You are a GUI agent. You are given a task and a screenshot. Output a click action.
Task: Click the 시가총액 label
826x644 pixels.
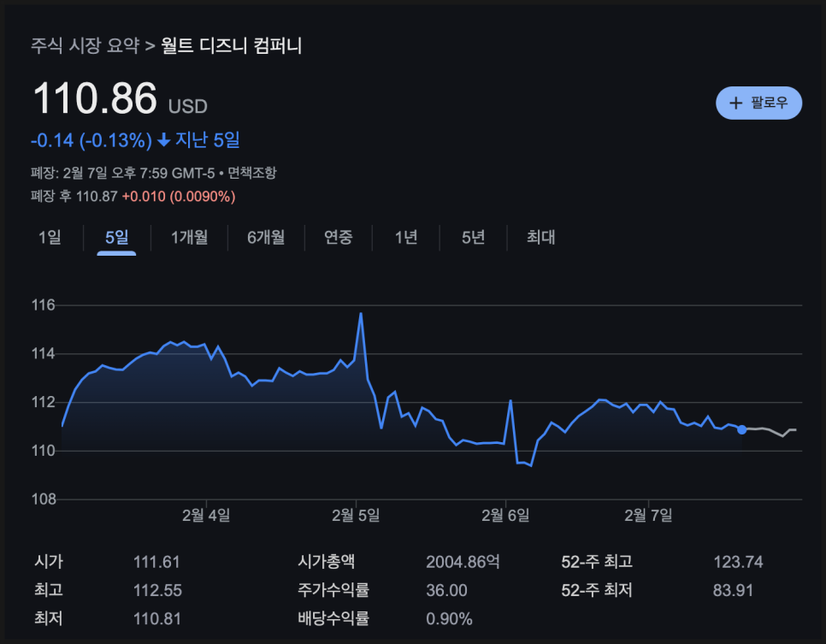point(326,561)
